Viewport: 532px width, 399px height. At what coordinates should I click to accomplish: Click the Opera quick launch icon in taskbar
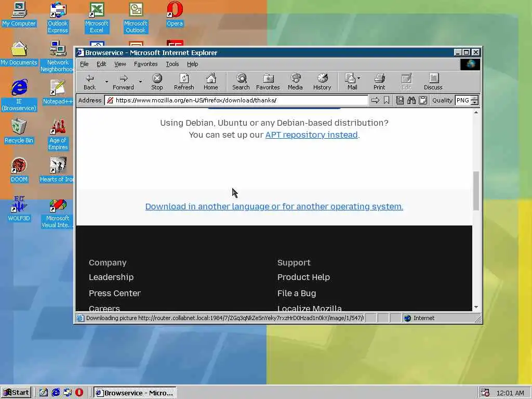[x=79, y=393]
